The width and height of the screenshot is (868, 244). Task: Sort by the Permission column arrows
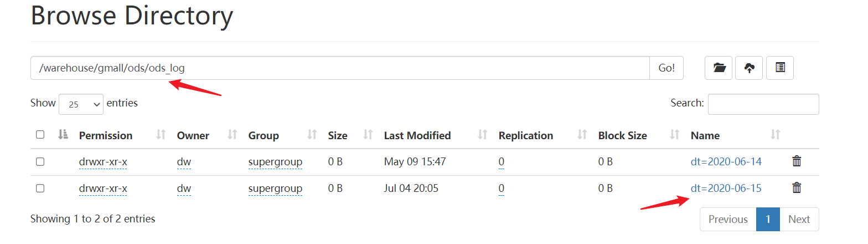pos(161,135)
